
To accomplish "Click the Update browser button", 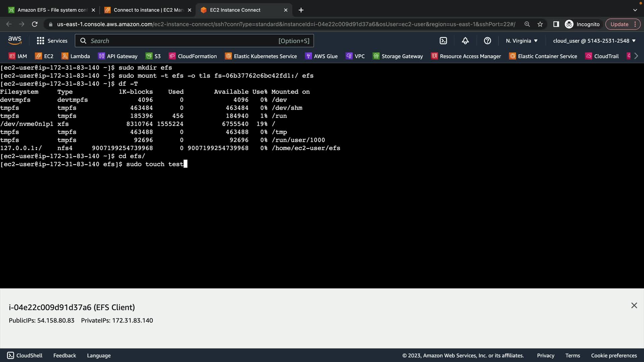I will 619,24.
